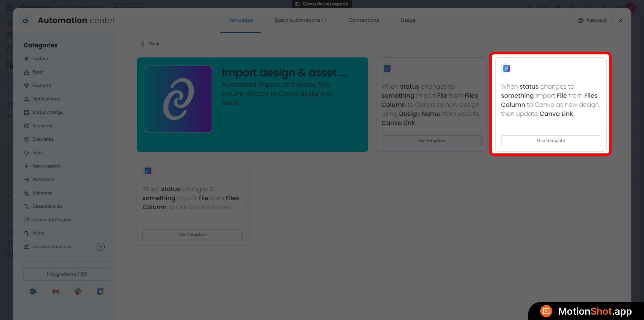The height and width of the screenshot is (320, 644).
Task: Click the Outlook integration icon
Action: [x=33, y=291]
